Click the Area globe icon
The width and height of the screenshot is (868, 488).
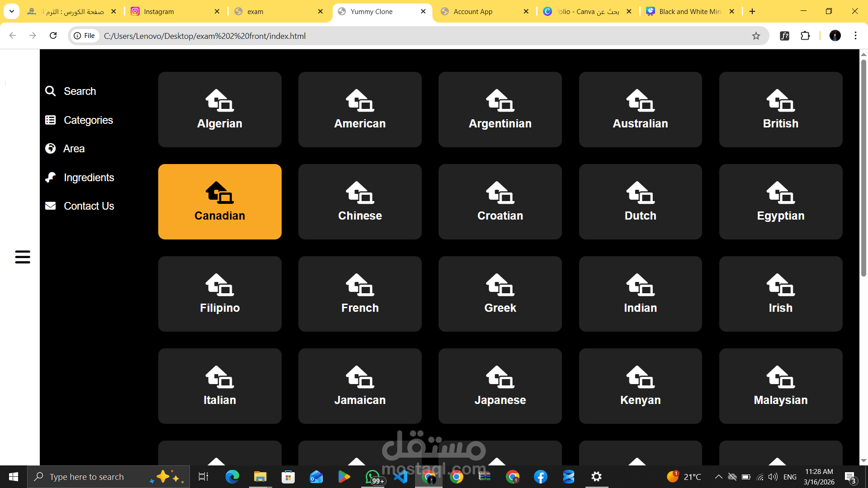coord(50,149)
